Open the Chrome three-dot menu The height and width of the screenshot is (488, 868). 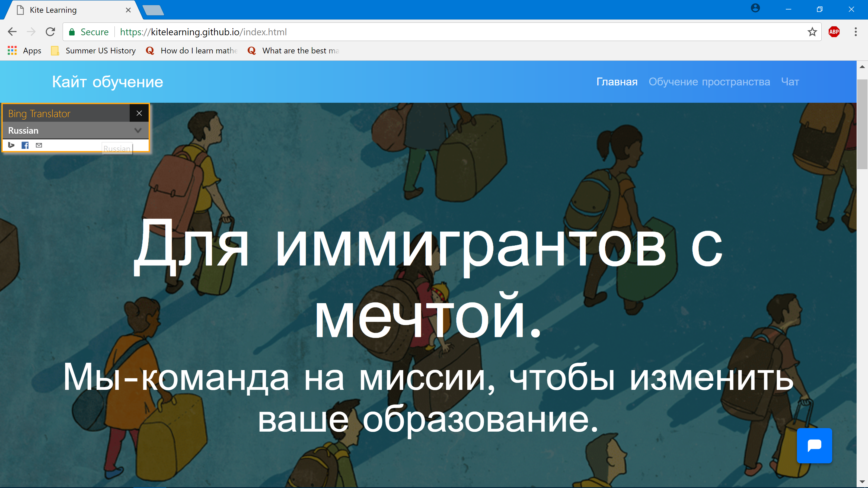(856, 32)
